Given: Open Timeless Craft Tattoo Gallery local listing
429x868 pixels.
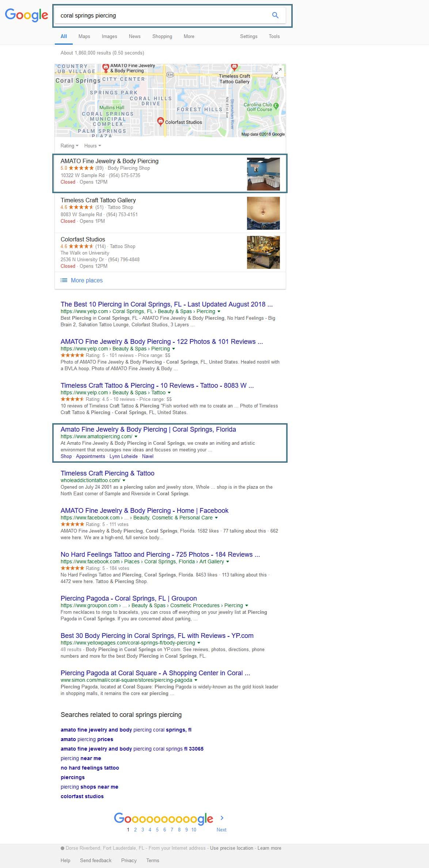Looking at the screenshot, I should [98, 200].
